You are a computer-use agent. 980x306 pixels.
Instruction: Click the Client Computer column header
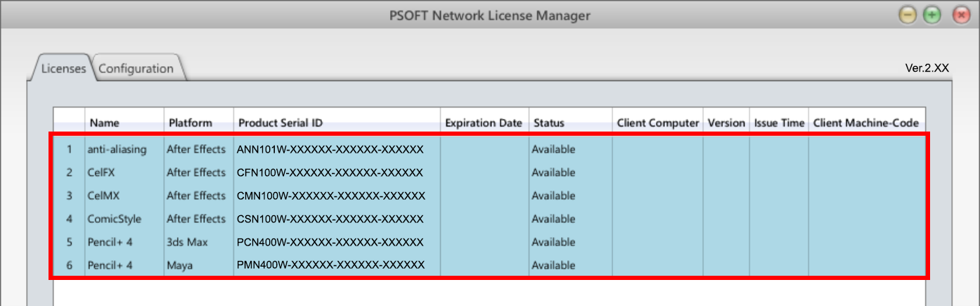click(x=658, y=122)
